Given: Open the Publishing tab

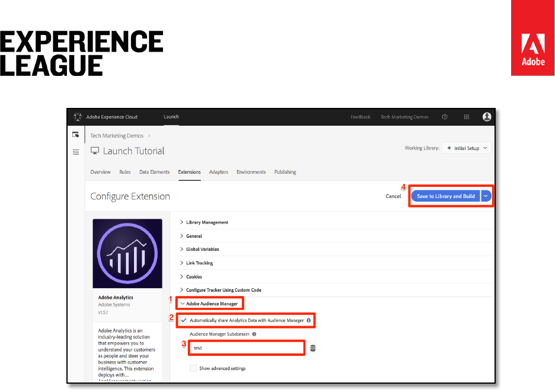Looking at the screenshot, I should (285, 172).
